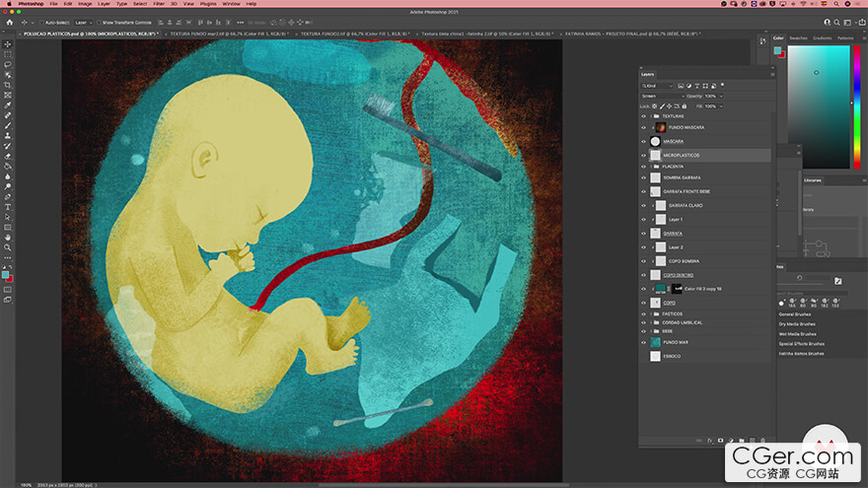Viewport: 868px width, 488px height.
Task: Create new adjustment layer icon
Action: [x=731, y=441]
